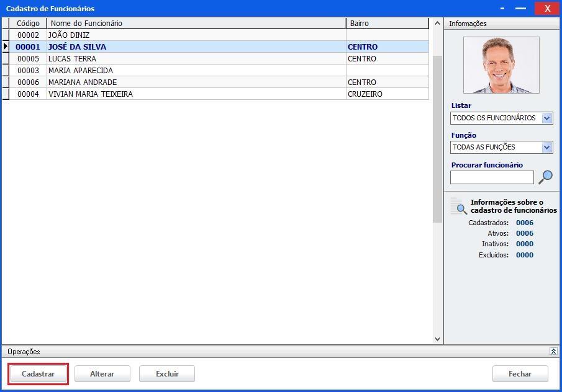562x392 pixels.
Task: Click code cell 00005
Action: coord(28,59)
